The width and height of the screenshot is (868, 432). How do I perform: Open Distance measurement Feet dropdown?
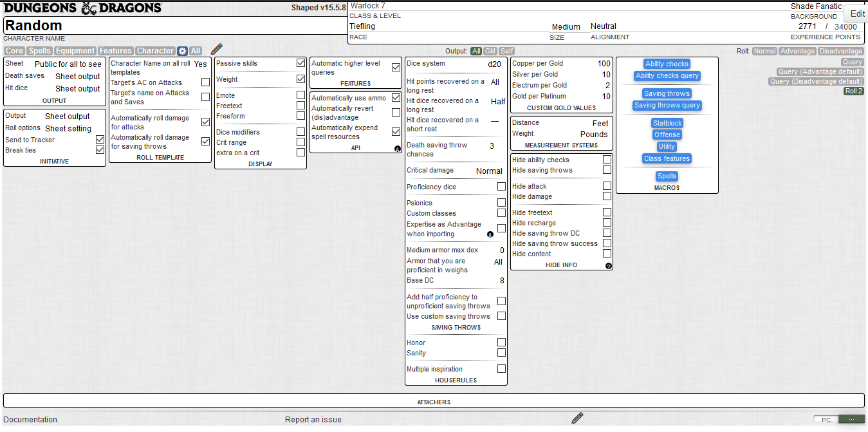[x=600, y=124]
